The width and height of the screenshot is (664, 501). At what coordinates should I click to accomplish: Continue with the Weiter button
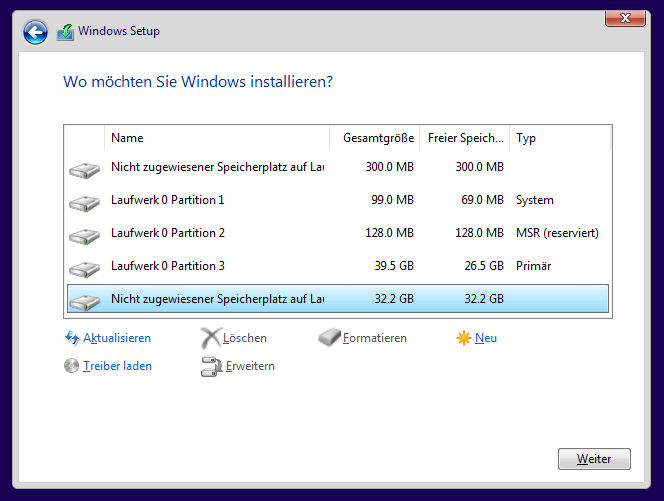[x=594, y=459]
